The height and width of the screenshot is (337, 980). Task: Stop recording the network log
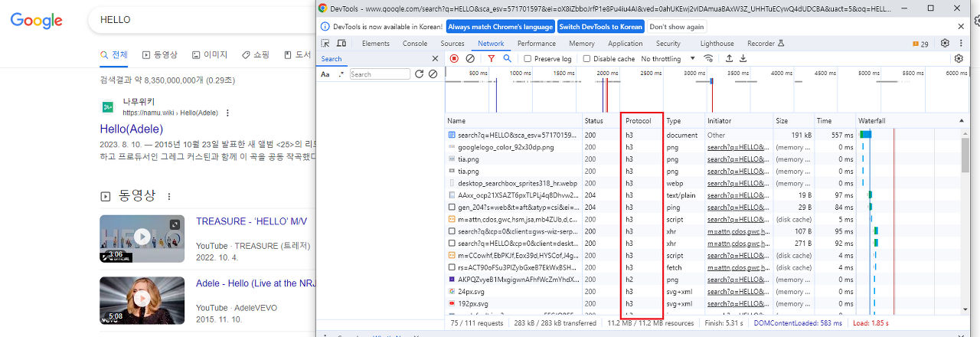[x=454, y=58]
